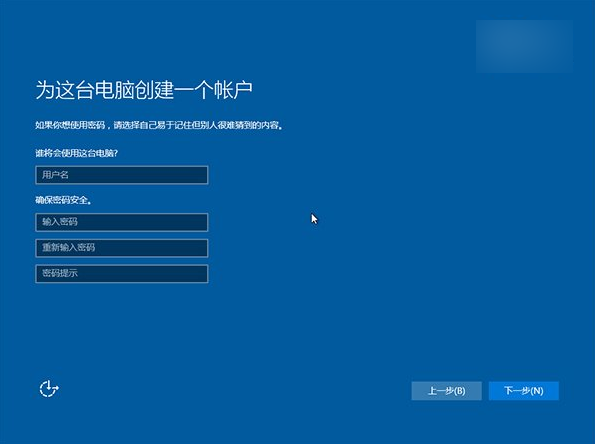Click the 密码提示 hint field
Viewport: 595px width, 444px height.
[x=122, y=274]
